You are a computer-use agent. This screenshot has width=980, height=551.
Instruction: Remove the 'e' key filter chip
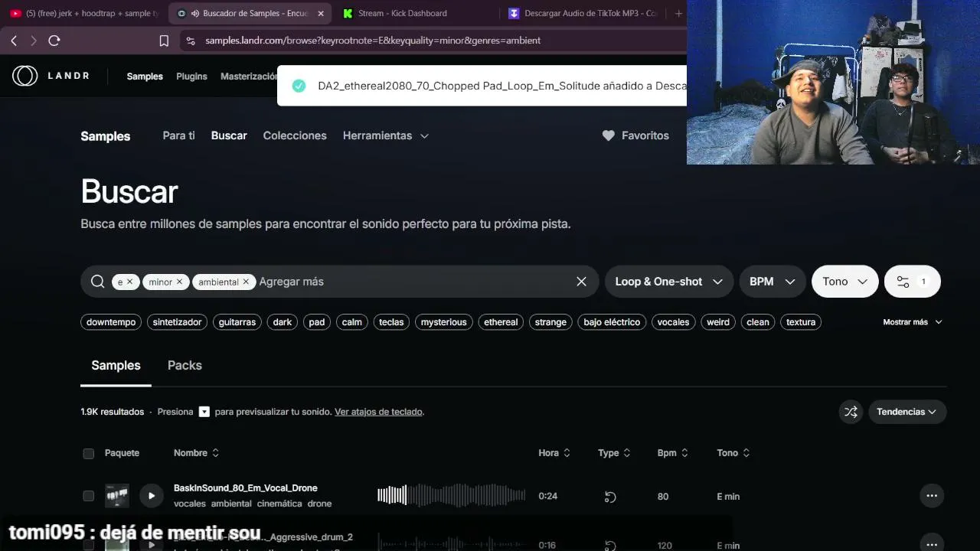pyautogui.click(x=129, y=282)
